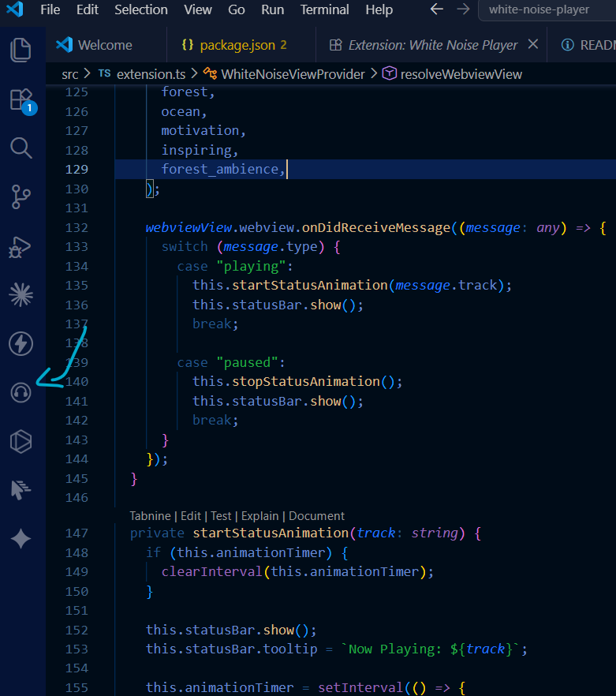Open the Selection menu
The width and height of the screenshot is (616, 696).
click(141, 9)
